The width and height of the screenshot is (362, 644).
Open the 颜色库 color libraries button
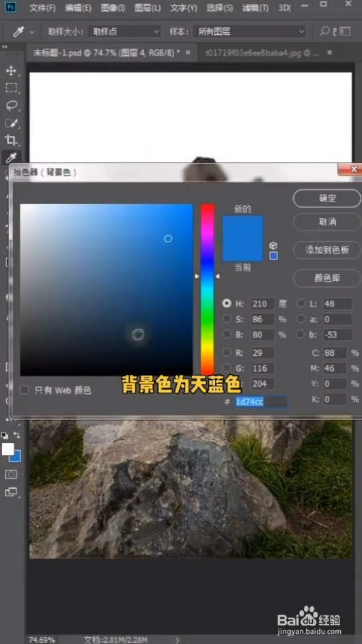pos(327,278)
